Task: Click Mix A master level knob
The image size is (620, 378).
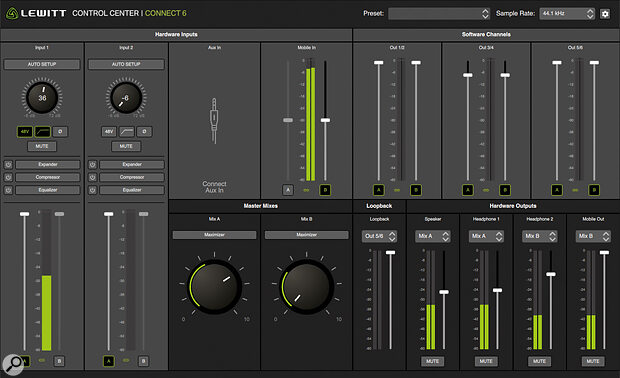Action: [x=215, y=286]
